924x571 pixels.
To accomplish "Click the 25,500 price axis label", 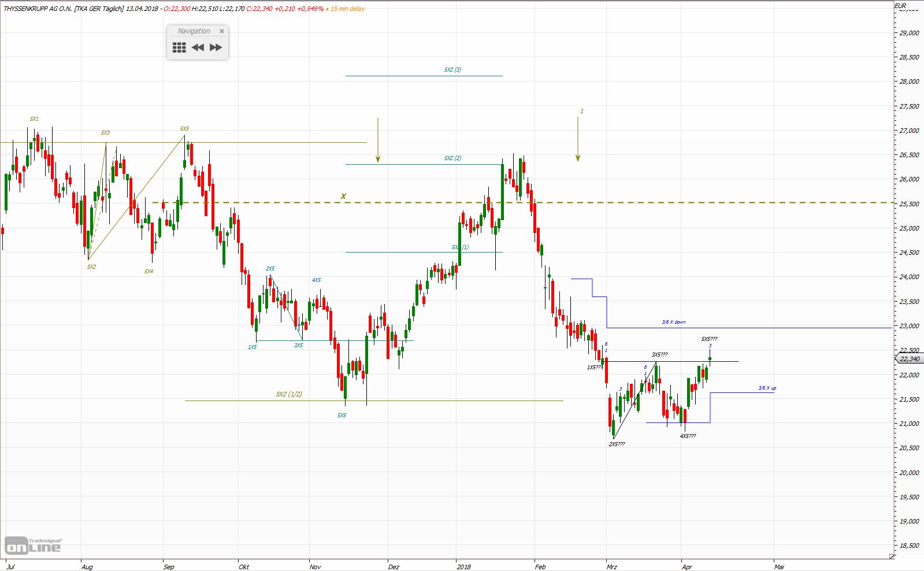I will 910,204.
